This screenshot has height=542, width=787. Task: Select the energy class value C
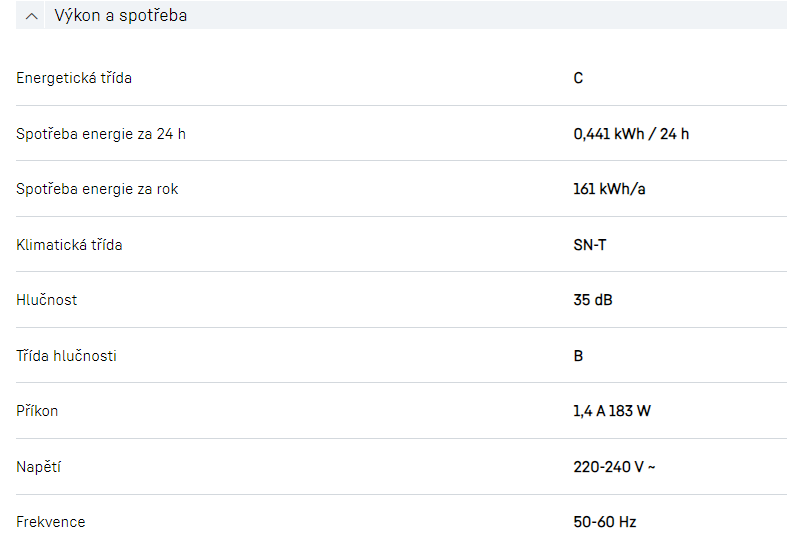coord(578,78)
